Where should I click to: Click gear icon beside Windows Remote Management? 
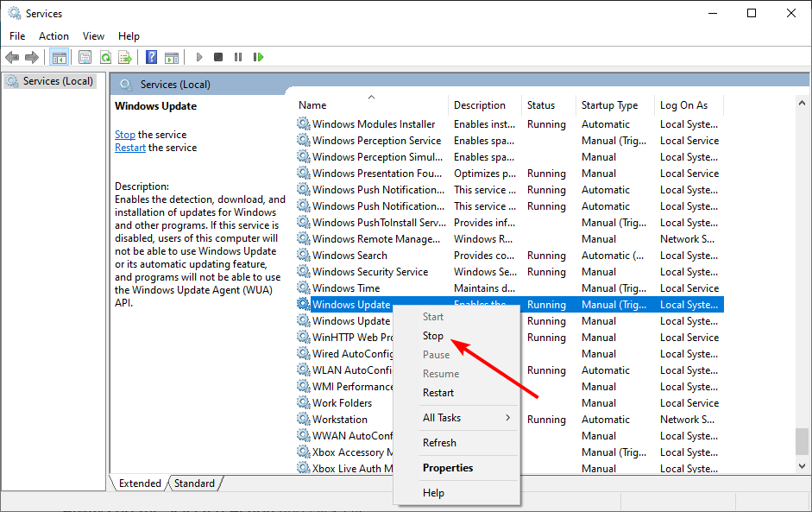pos(303,239)
